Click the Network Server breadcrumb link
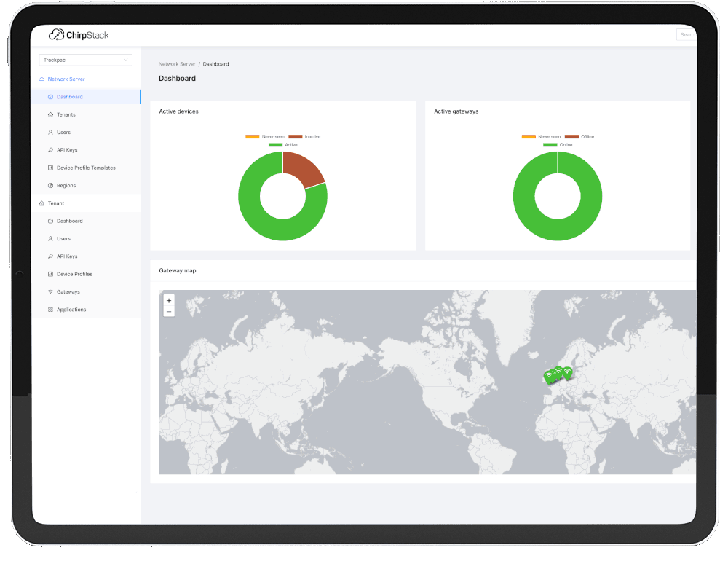728x561 pixels. (x=176, y=63)
